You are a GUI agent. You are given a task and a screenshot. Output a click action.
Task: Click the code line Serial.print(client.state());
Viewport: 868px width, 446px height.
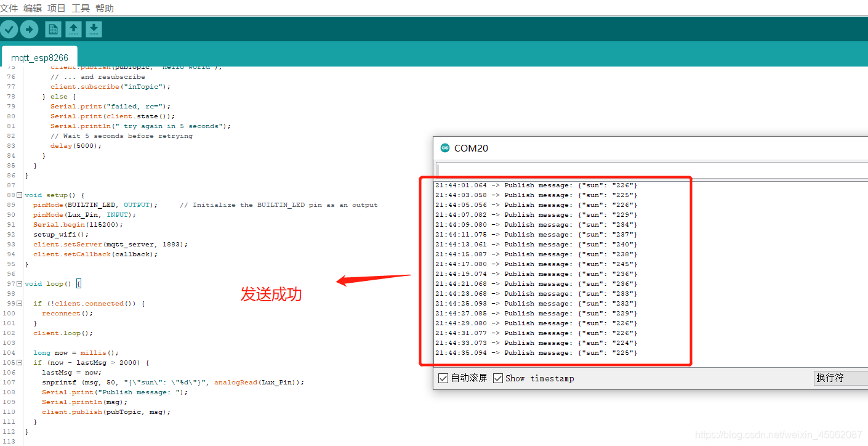point(113,116)
